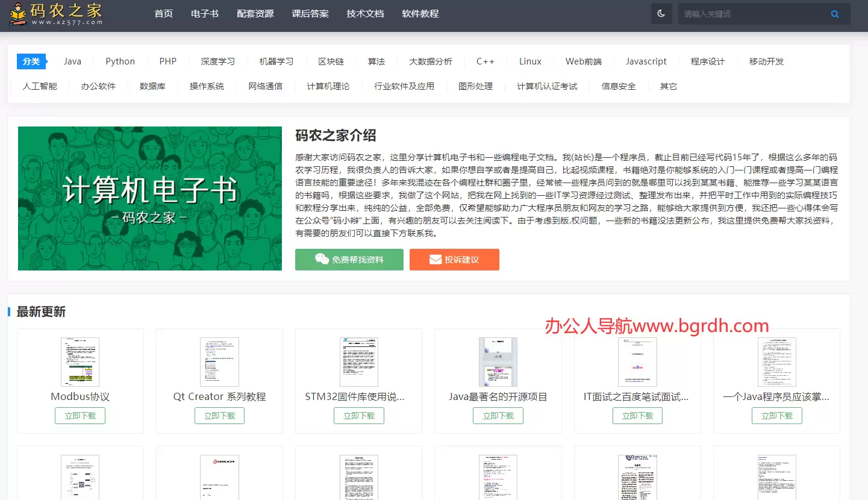The image size is (868, 500).
Task: Click the magnifier icon to search
Action: [x=835, y=13]
